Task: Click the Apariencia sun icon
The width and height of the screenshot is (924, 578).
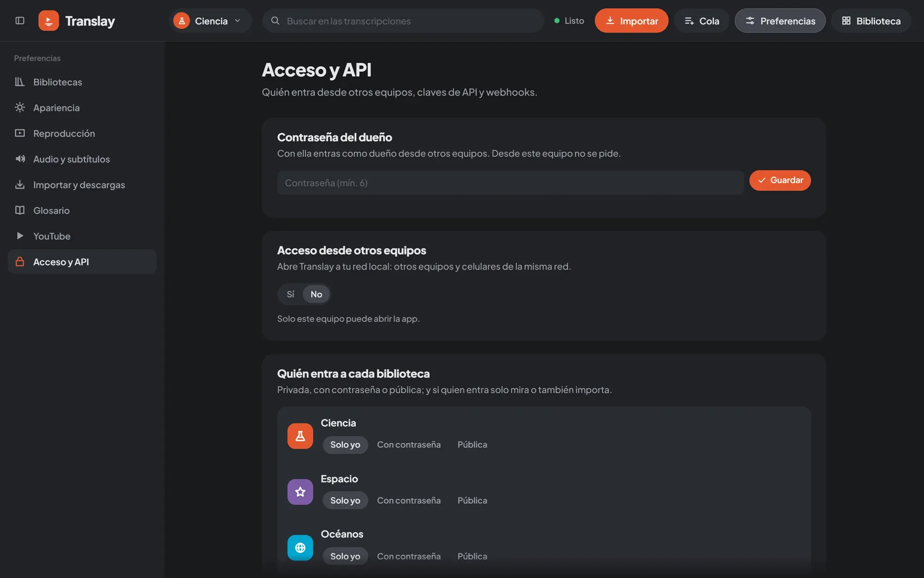Action: tap(20, 108)
